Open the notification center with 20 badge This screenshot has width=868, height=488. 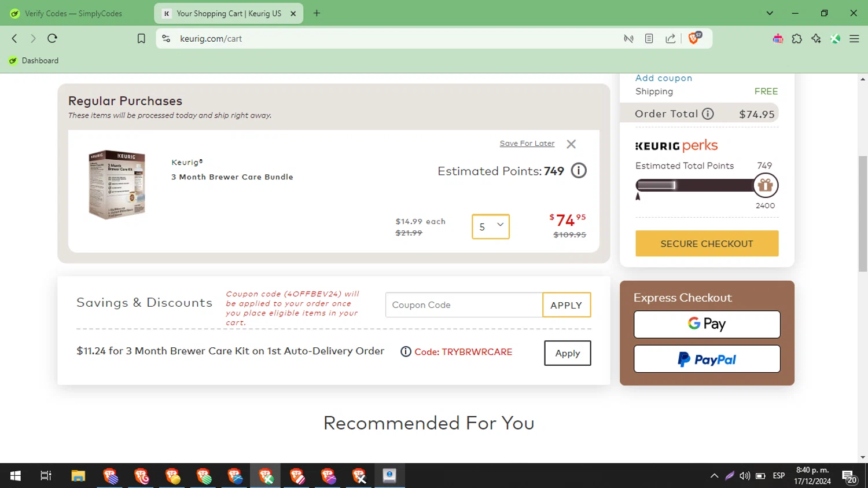[849, 476]
